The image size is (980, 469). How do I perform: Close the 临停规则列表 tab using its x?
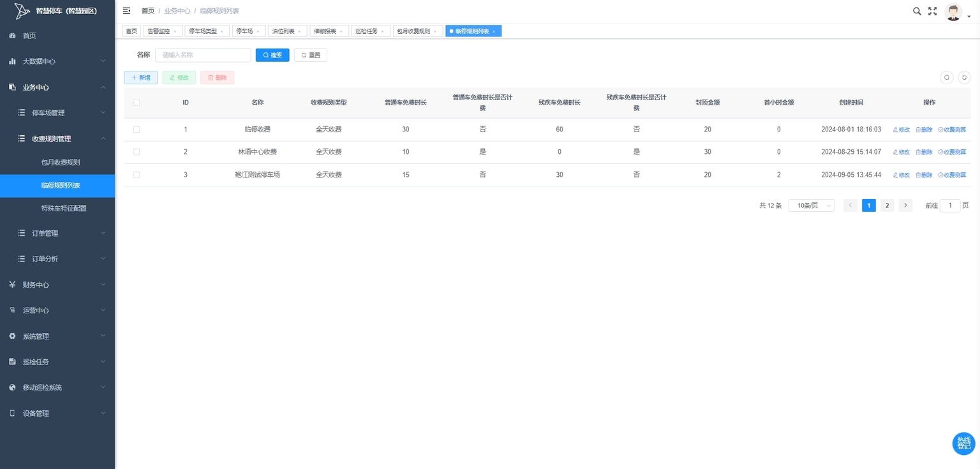493,31
